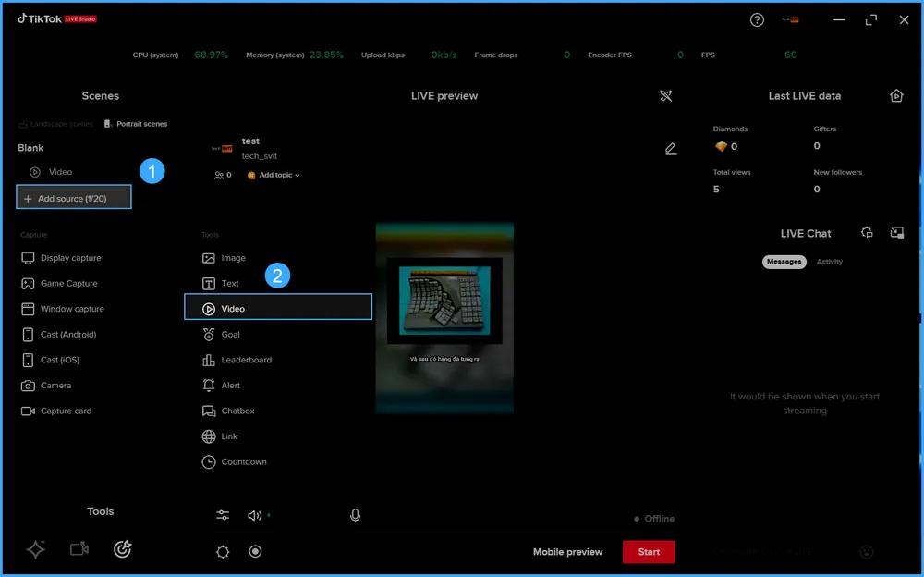The image size is (924, 577).
Task: Select the Messages chat tab
Action: (784, 262)
